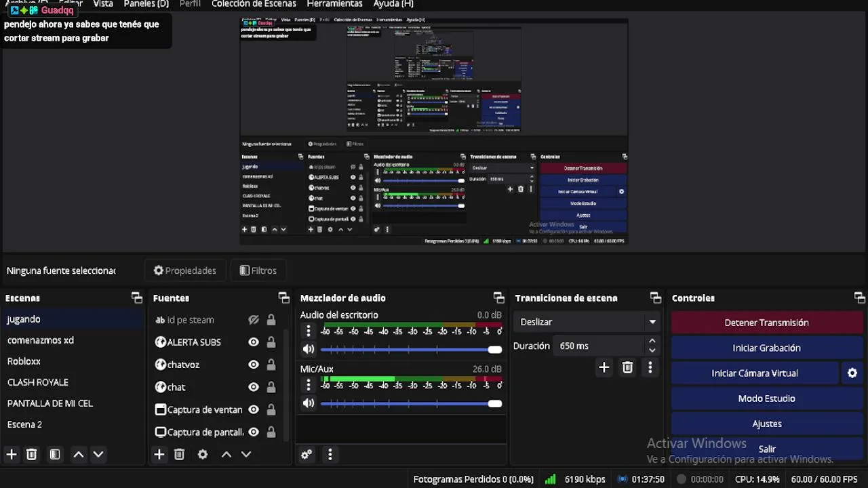Delete selected scene with trash icon
Viewport: 868px width, 488px height.
[31, 454]
